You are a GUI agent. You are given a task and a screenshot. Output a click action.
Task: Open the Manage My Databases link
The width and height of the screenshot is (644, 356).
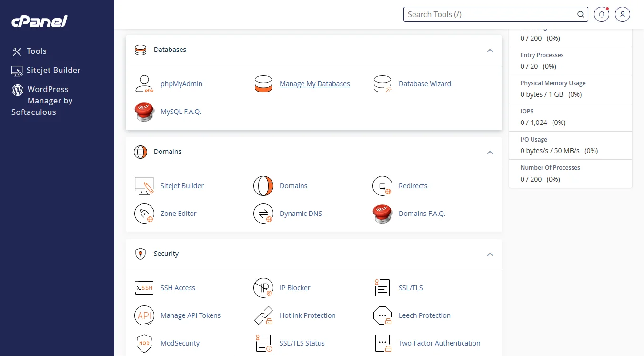tap(315, 84)
